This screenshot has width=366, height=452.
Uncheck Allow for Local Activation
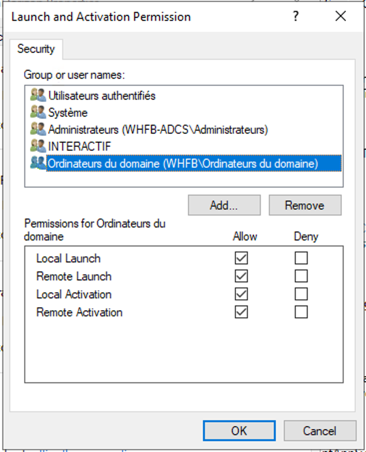coord(241,294)
